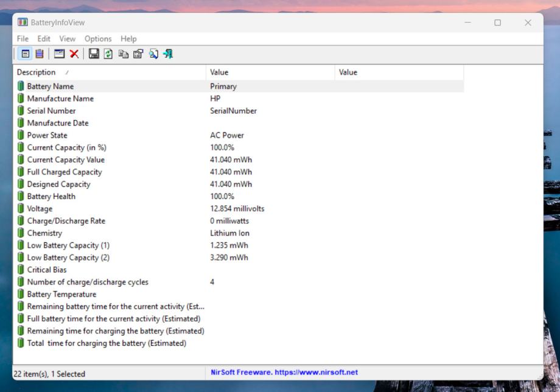Refresh battery data with the green arrows icon
The width and height of the screenshot is (560, 392).
108,54
